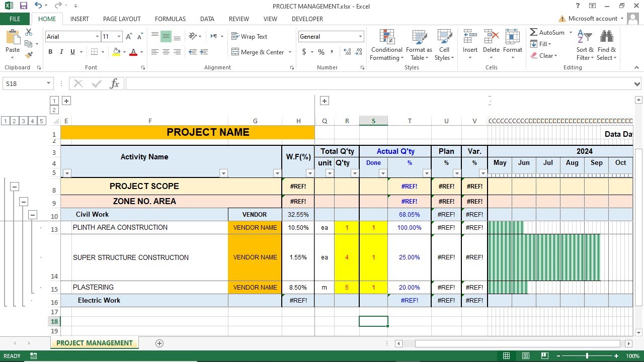Switch to the FORMULAS tab
The height and width of the screenshot is (362, 644).
pyautogui.click(x=170, y=19)
